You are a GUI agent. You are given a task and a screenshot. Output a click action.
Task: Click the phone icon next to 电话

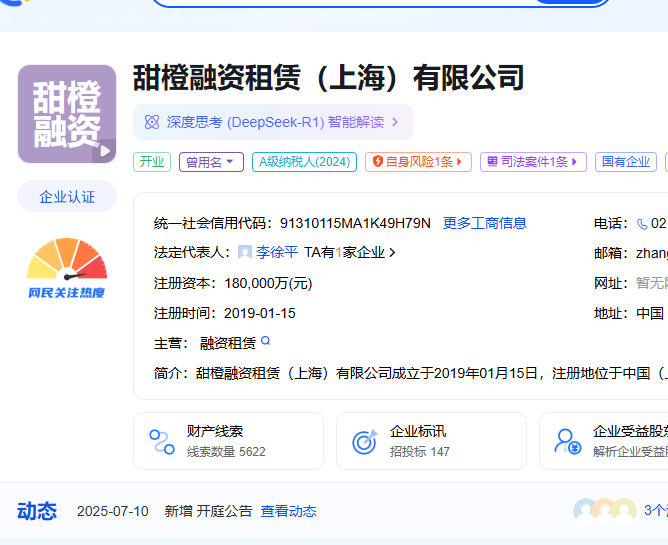point(642,223)
